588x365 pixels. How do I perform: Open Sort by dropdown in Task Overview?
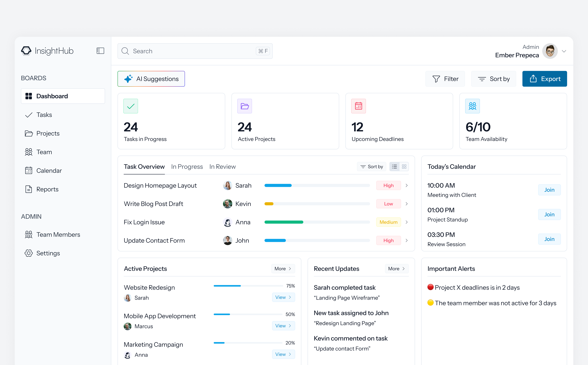click(371, 167)
